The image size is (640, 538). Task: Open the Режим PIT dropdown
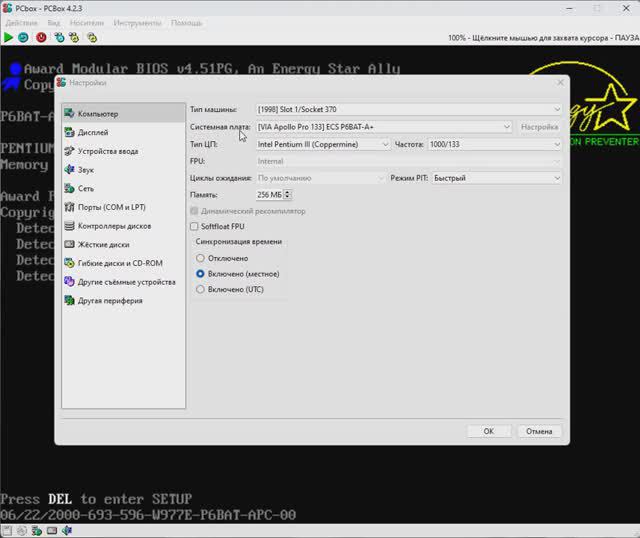pos(496,178)
